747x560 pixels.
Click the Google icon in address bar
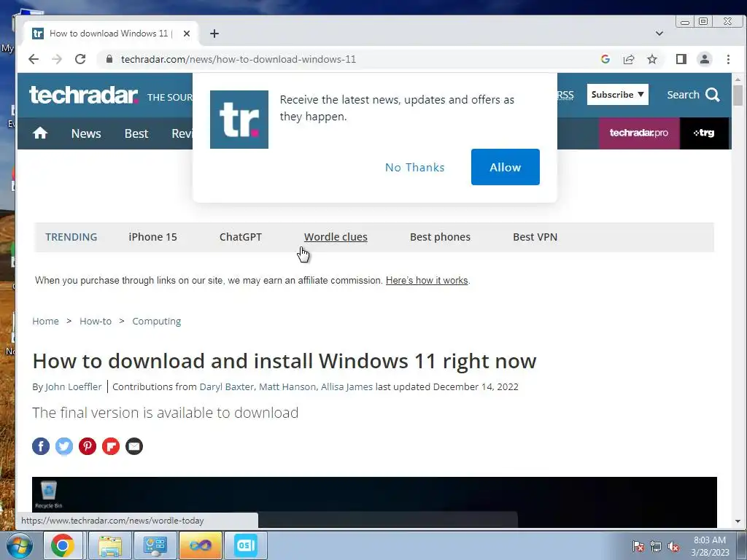click(605, 59)
